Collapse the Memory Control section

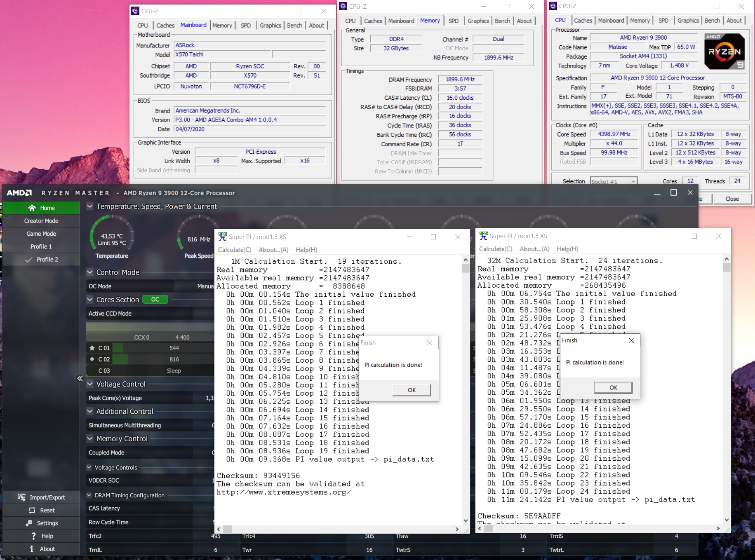89,438
